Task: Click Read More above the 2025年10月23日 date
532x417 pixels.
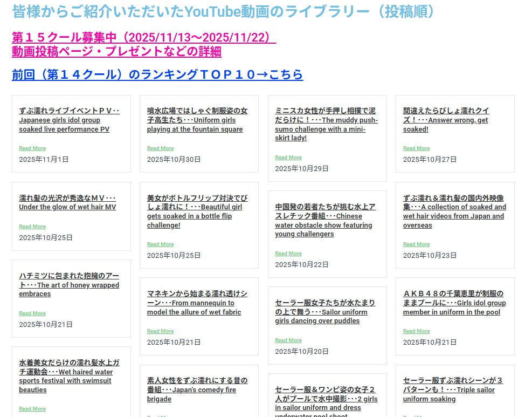Action: tap(416, 244)
